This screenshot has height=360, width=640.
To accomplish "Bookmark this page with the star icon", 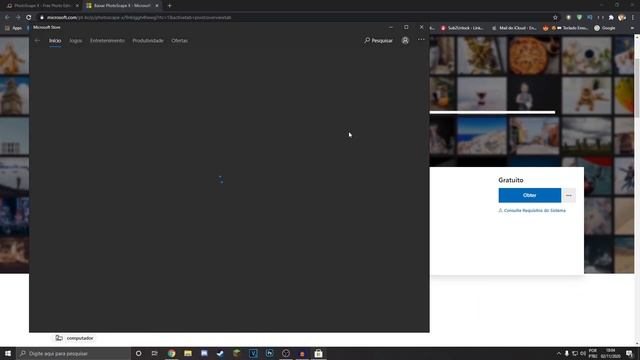I will coord(555,18).
